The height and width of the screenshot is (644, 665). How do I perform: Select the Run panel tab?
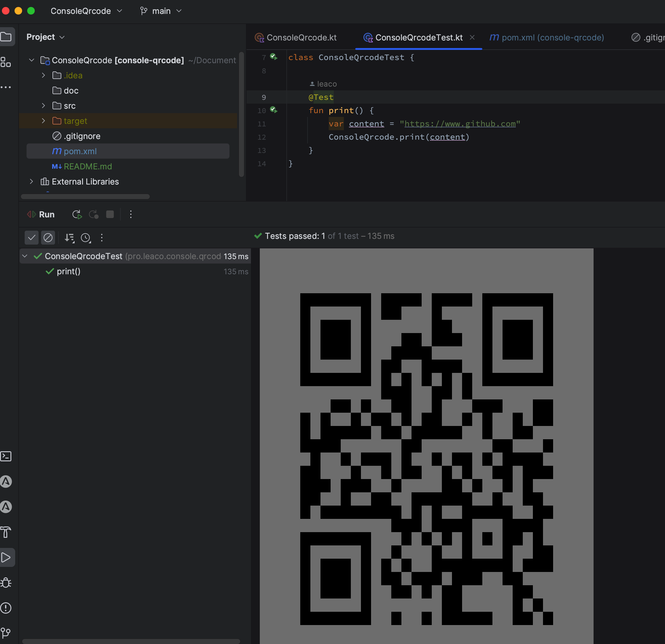(x=41, y=214)
